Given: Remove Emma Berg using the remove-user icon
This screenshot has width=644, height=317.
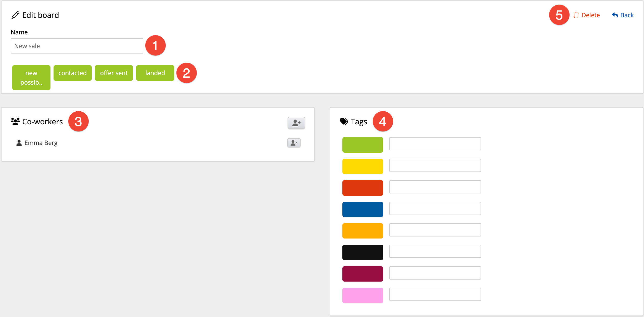Looking at the screenshot, I should 294,143.
